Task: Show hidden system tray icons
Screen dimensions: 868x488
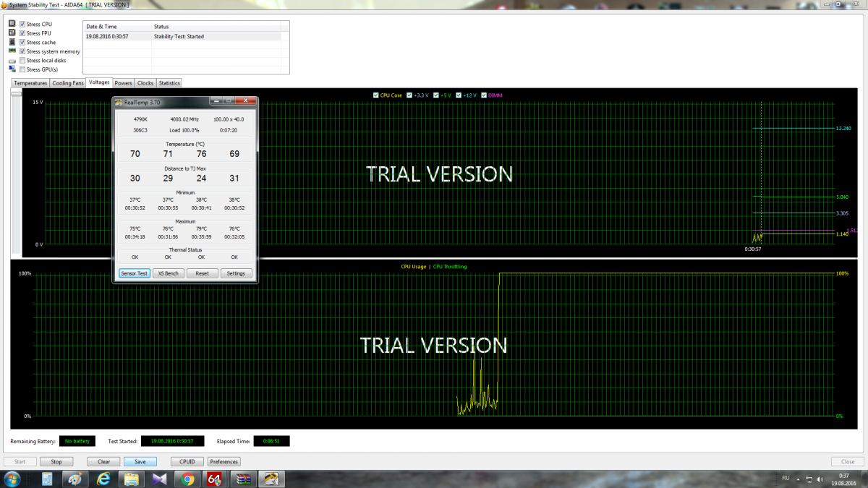Action: (798, 479)
